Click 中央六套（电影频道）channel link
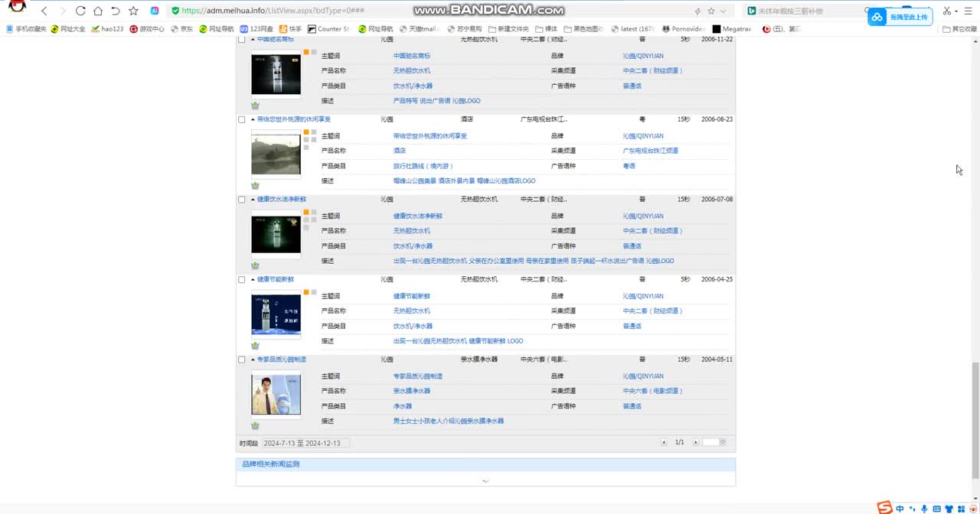Screen dimensions: 980x514 (652, 391)
